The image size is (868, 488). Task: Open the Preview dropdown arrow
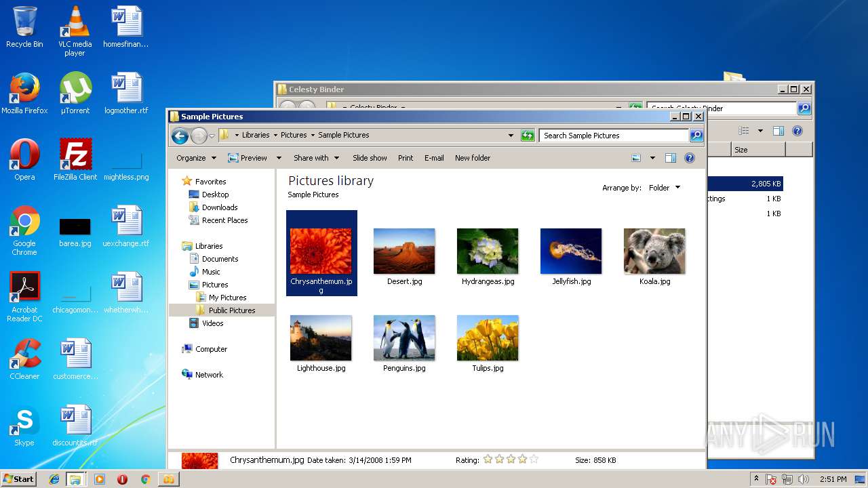279,158
